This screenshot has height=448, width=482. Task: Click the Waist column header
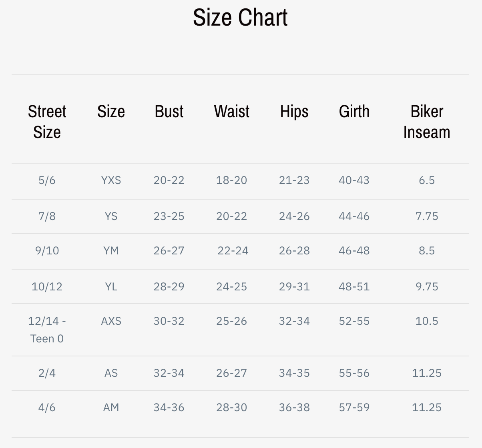231,112
